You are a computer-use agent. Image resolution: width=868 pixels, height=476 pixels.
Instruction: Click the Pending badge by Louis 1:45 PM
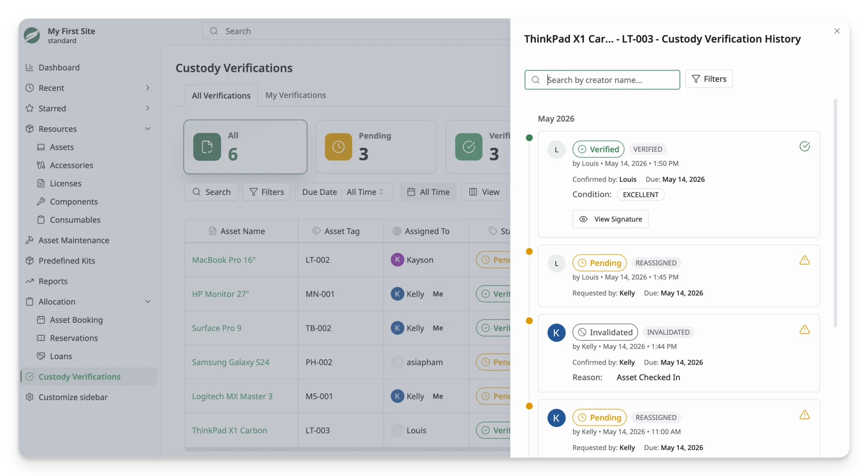(x=599, y=263)
